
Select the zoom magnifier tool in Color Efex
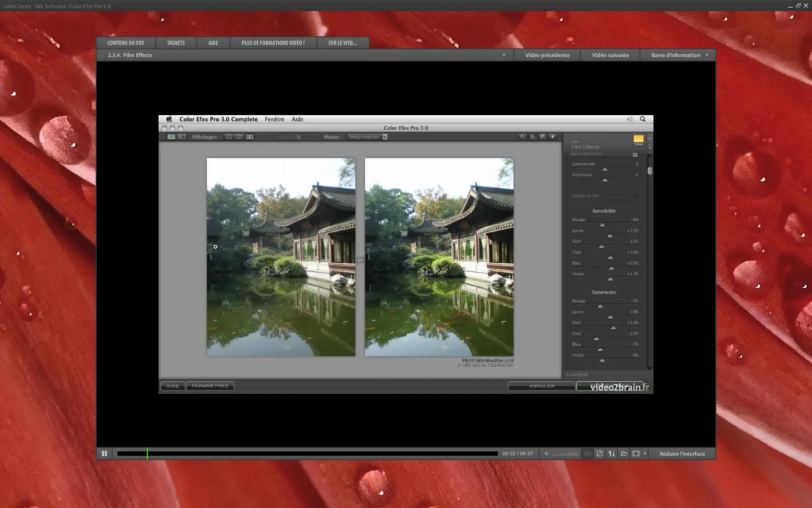532,137
